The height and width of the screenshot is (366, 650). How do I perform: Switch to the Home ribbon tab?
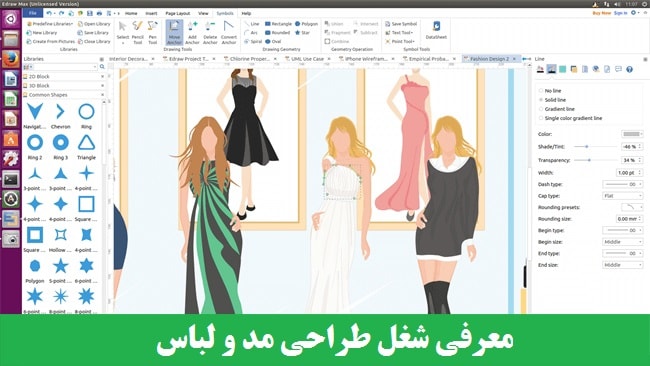tap(131, 13)
